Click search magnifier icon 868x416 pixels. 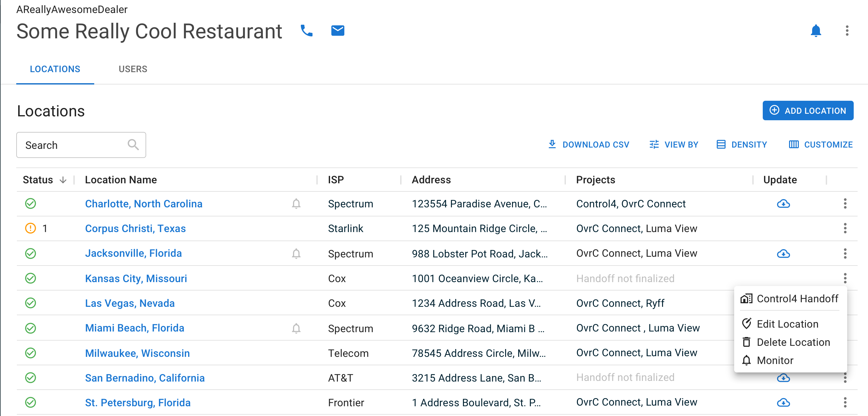click(133, 145)
